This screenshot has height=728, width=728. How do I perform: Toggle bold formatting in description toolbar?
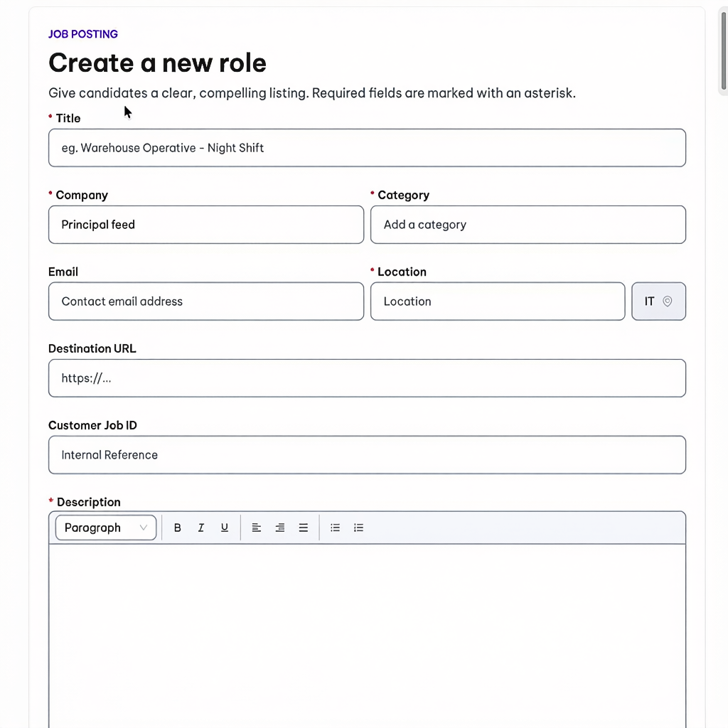pos(177,528)
